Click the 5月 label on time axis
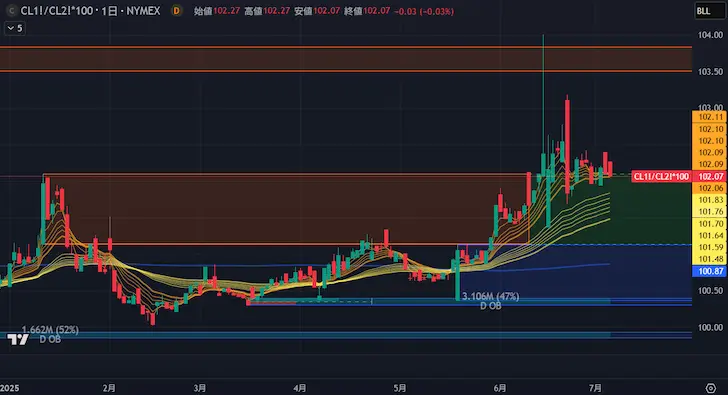728x395 pixels. pos(400,388)
